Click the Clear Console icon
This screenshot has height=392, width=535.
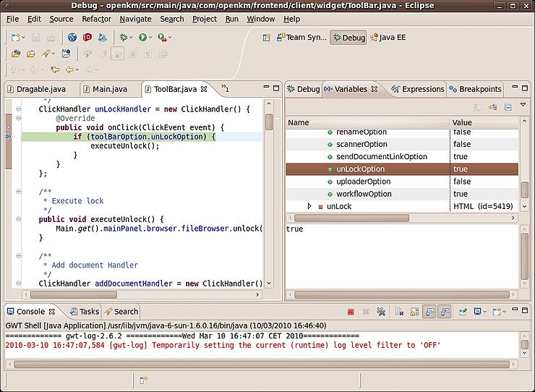point(399,312)
